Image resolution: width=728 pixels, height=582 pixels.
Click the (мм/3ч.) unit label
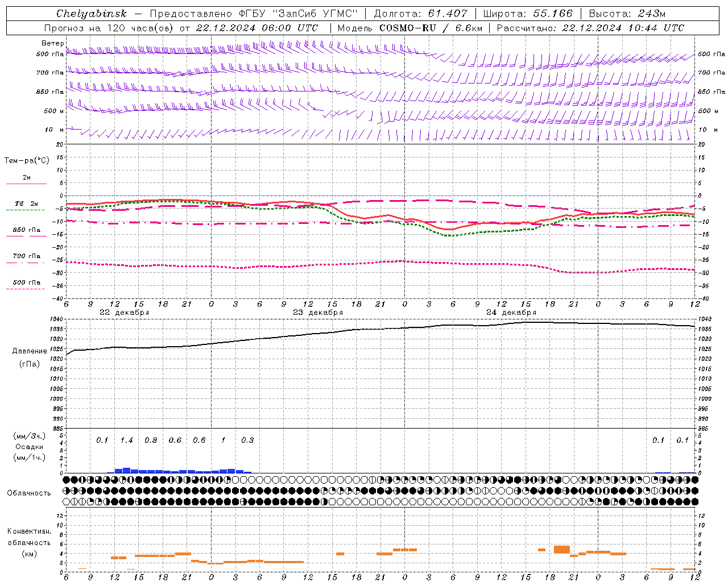(30, 436)
